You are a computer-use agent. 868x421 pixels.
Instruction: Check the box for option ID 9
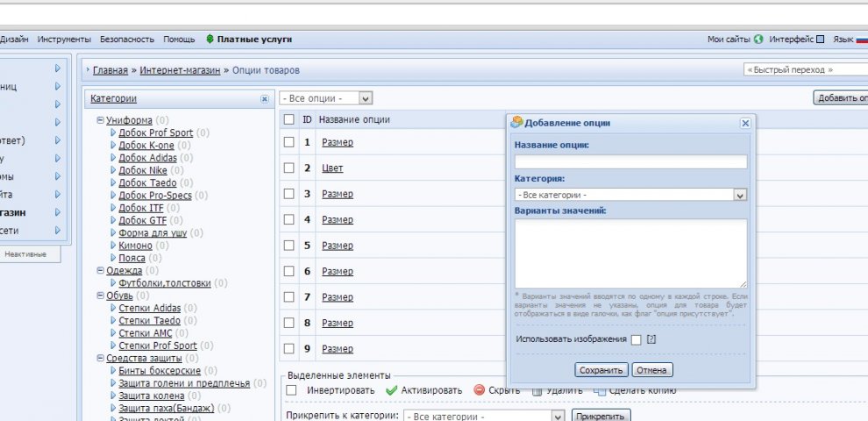pos(289,349)
